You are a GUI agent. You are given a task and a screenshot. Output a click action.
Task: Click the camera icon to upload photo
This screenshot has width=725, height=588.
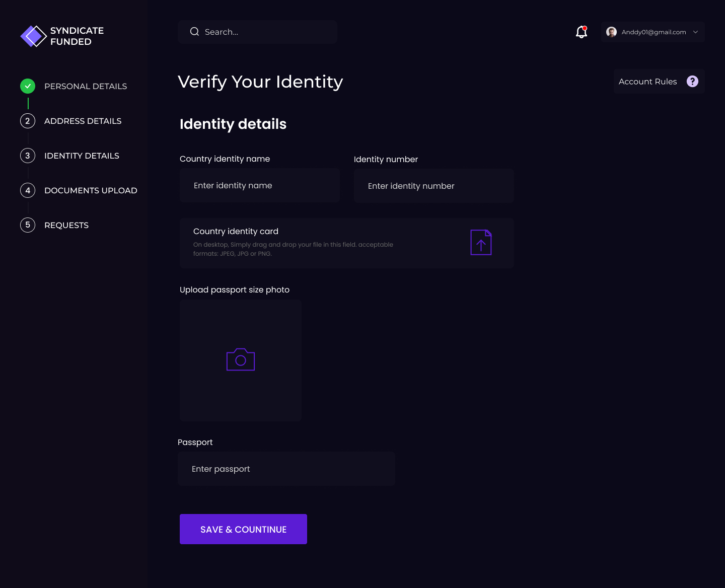tap(241, 360)
